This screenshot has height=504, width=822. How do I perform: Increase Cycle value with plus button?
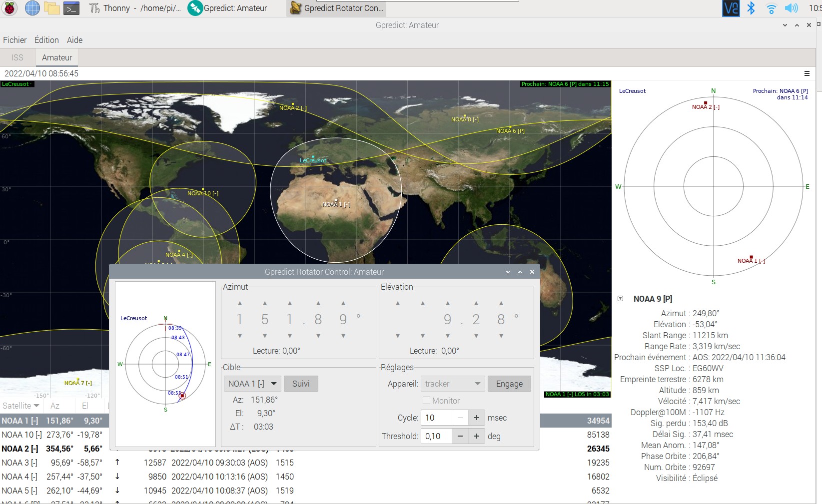click(477, 418)
